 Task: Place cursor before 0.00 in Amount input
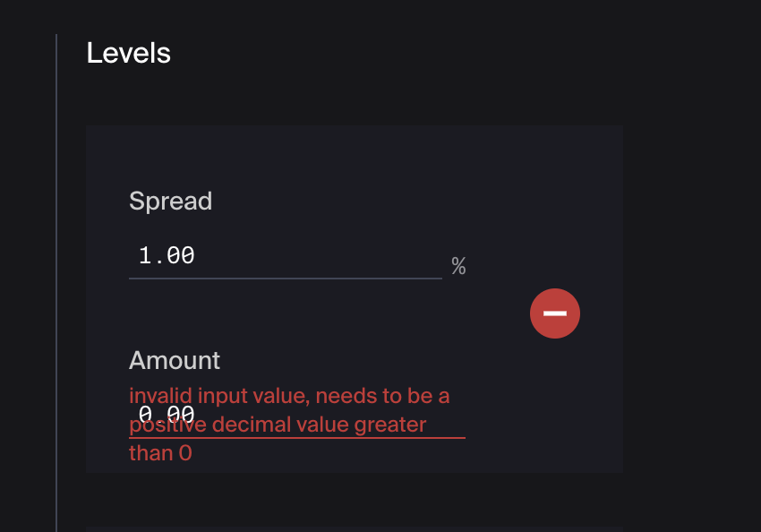pyautogui.click(x=139, y=414)
